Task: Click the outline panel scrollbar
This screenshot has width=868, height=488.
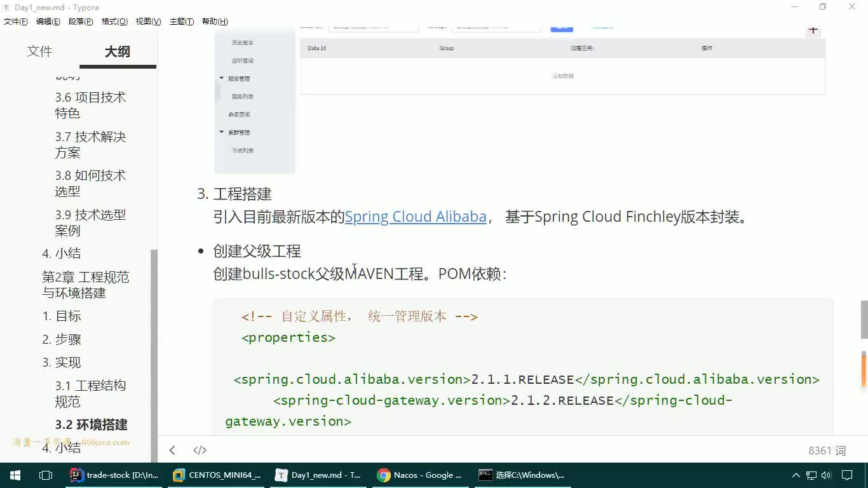Action: [x=154, y=355]
